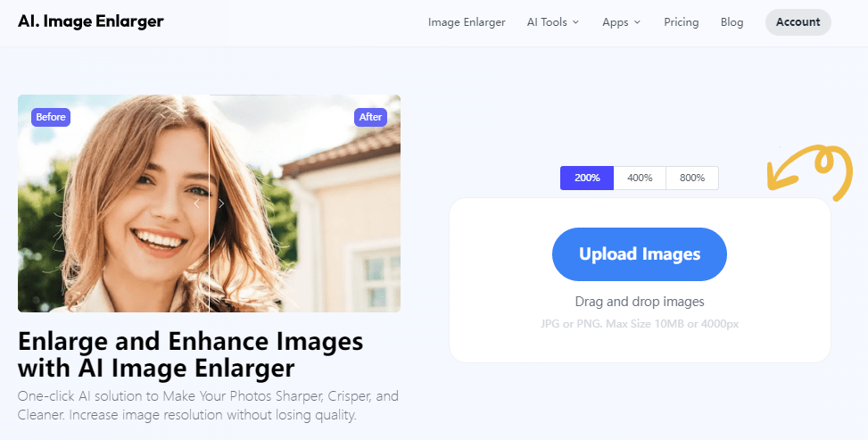
Task: Select the 400% enlargement option
Action: tap(640, 178)
